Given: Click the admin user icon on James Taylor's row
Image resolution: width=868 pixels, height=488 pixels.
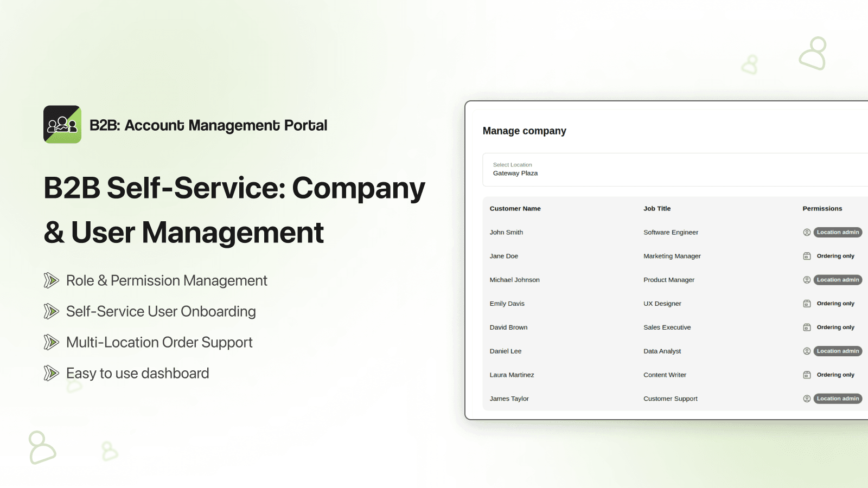Looking at the screenshot, I should pyautogui.click(x=807, y=399).
